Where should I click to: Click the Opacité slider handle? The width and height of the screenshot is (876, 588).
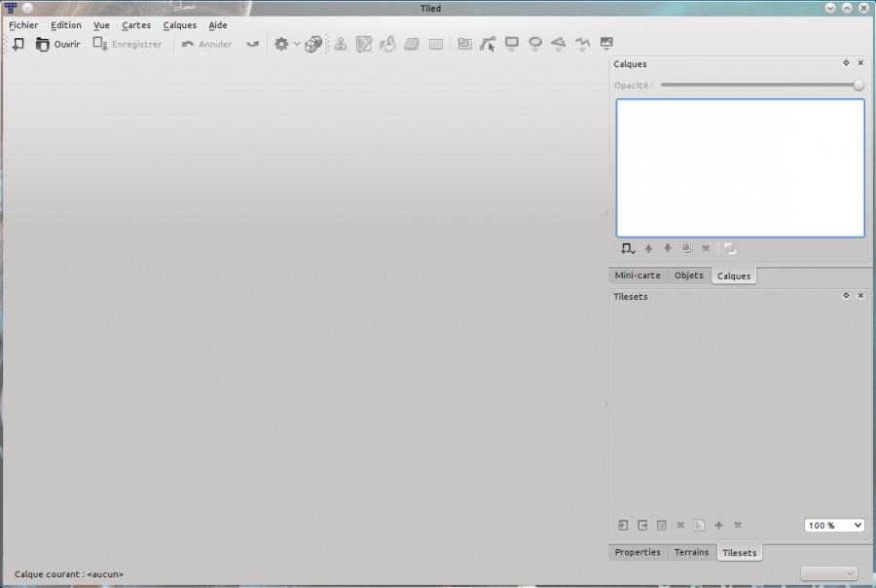858,86
